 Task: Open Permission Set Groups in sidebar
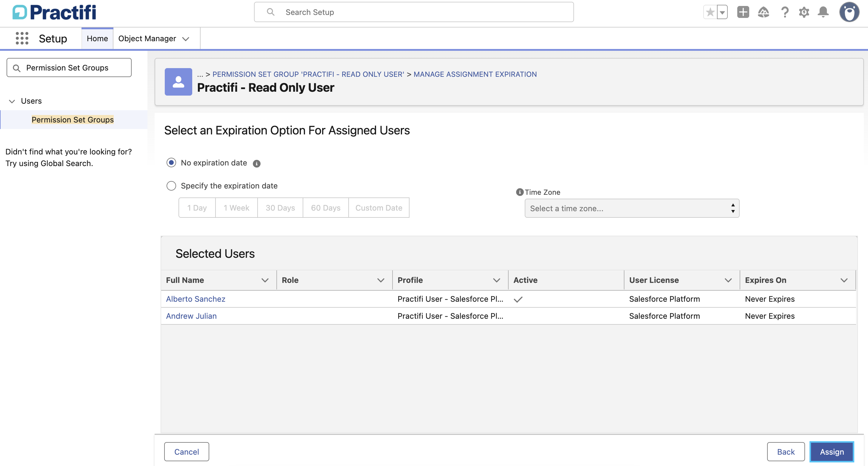(73, 120)
